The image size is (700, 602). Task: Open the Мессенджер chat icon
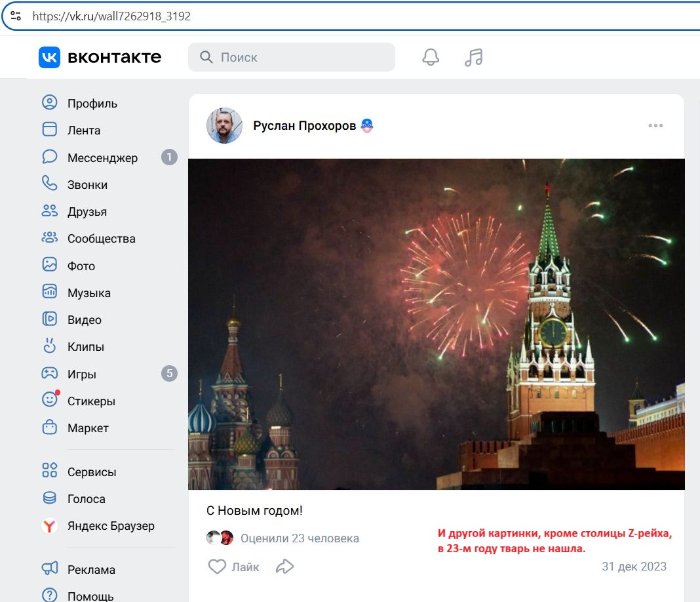pyautogui.click(x=50, y=157)
